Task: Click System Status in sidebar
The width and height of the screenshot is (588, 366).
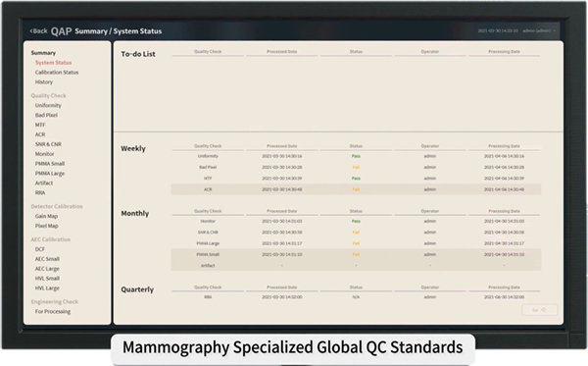Action: [53, 63]
